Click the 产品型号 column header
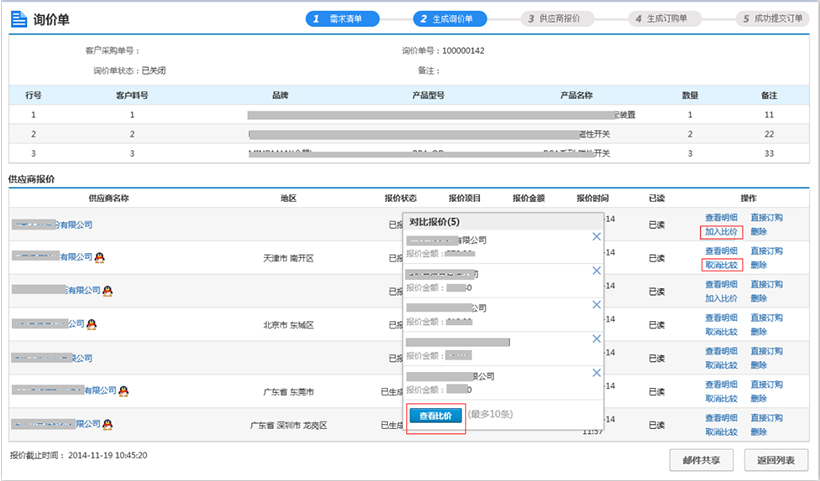This screenshot has height=481, width=820. 428,95
